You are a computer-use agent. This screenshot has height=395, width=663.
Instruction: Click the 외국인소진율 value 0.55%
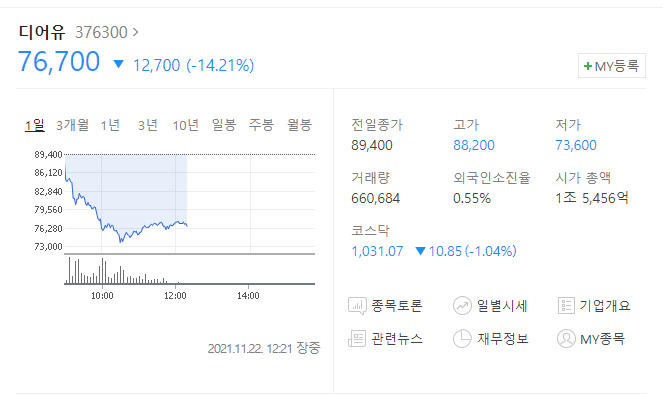click(x=472, y=198)
